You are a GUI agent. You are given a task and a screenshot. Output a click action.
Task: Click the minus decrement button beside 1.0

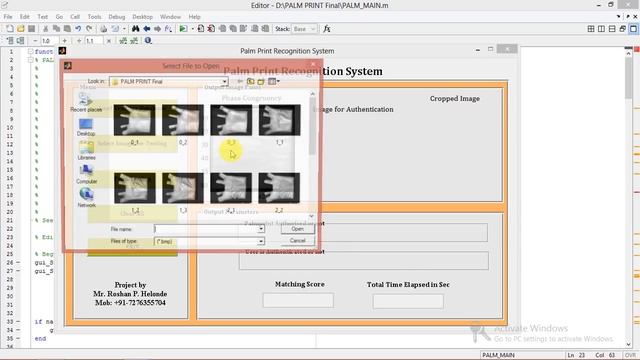click(x=35, y=41)
